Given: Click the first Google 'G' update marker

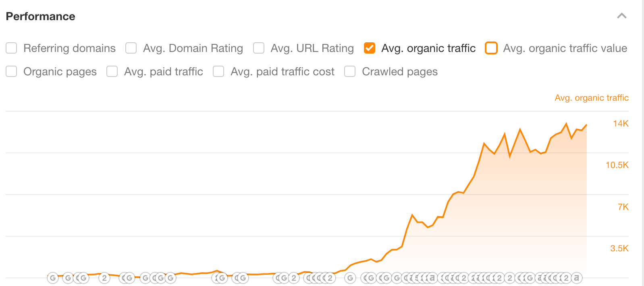Looking at the screenshot, I should point(52,278).
